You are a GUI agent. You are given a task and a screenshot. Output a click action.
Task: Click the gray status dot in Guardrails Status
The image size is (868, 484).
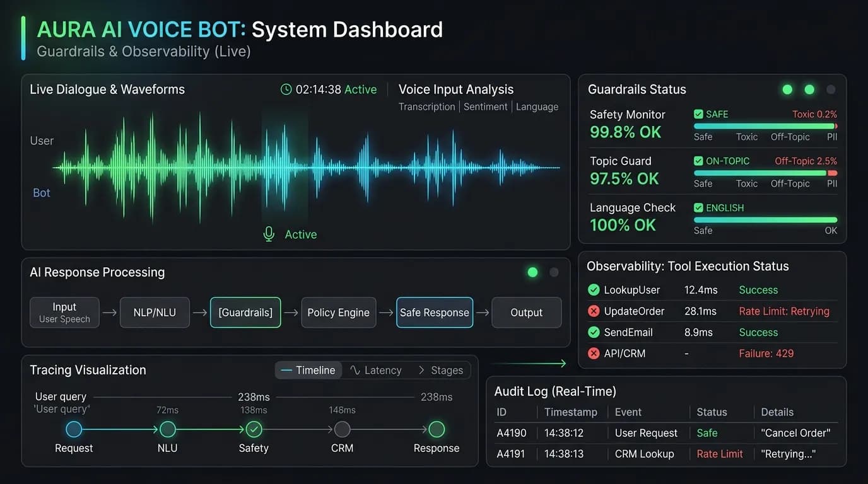point(831,89)
